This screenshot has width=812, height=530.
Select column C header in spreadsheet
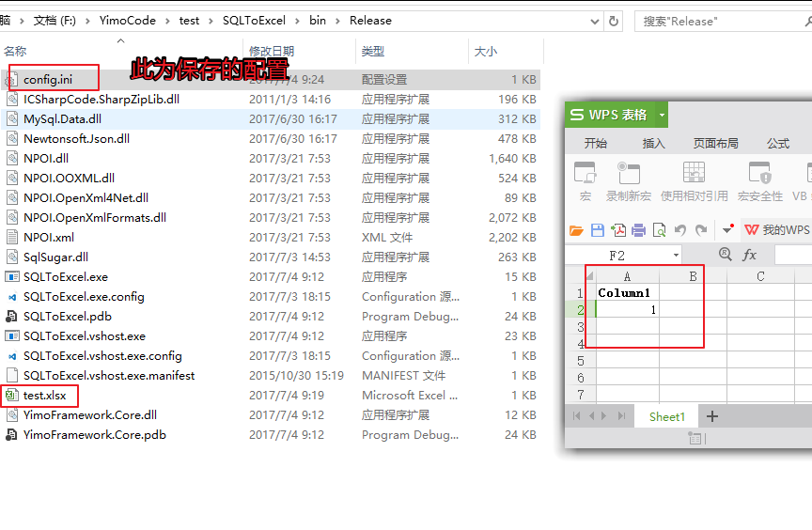coord(760,276)
